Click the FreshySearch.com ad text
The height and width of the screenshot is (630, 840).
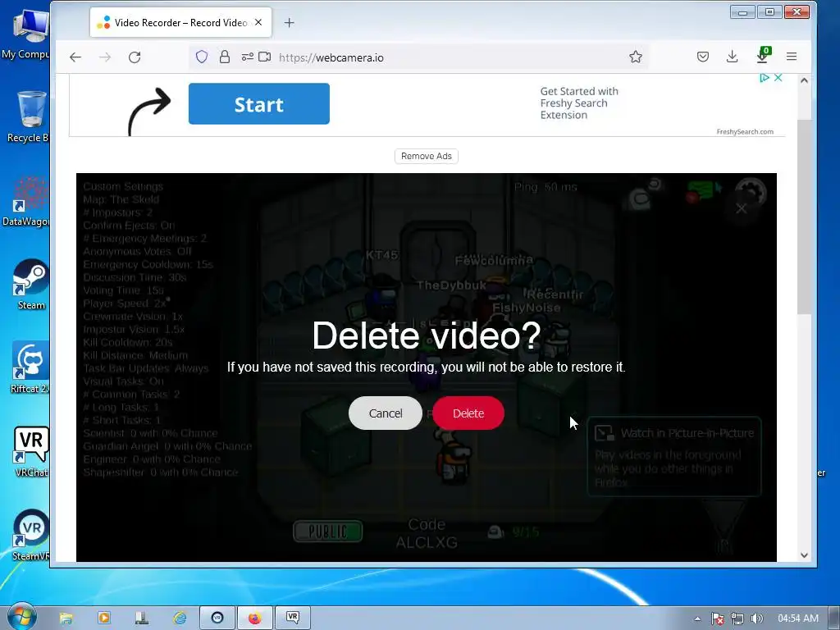pos(745,132)
